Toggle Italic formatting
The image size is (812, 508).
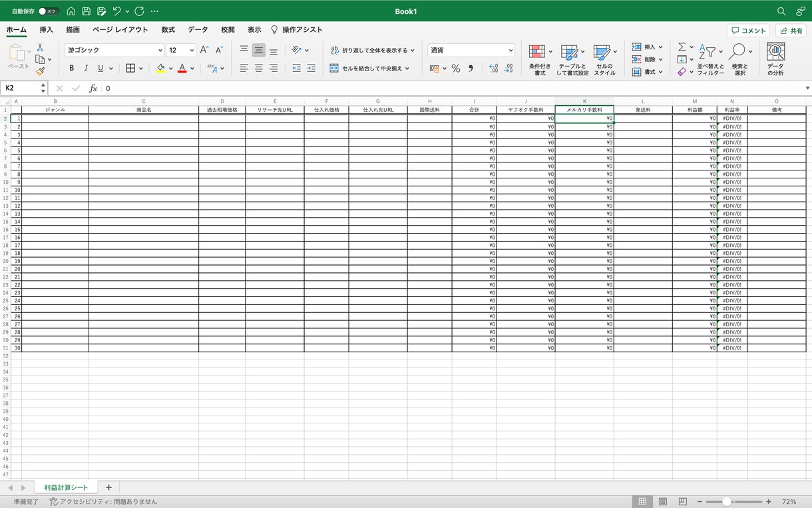(86, 68)
